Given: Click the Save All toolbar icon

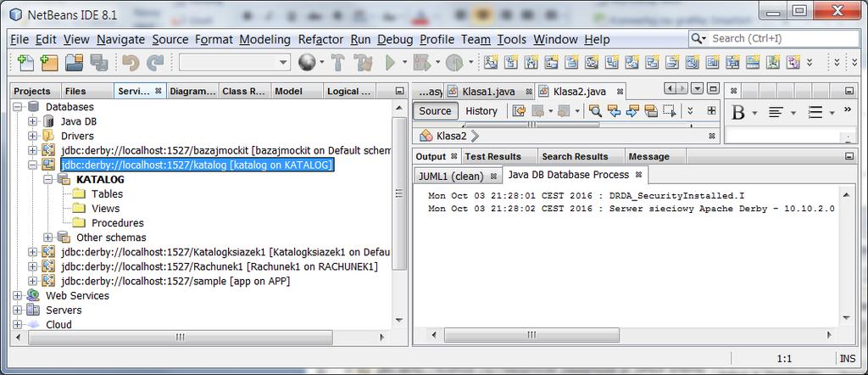Looking at the screenshot, I should pos(98,63).
